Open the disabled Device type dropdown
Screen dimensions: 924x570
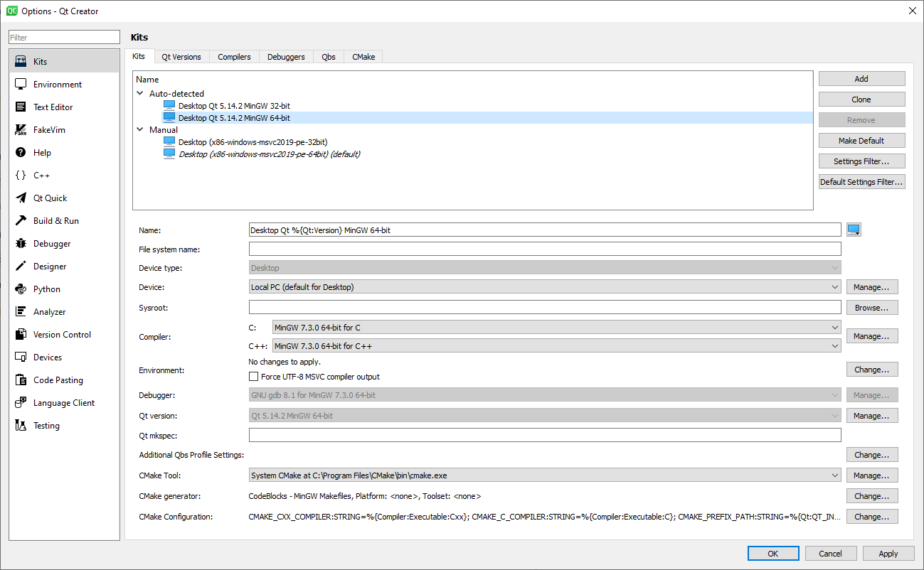(x=545, y=268)
